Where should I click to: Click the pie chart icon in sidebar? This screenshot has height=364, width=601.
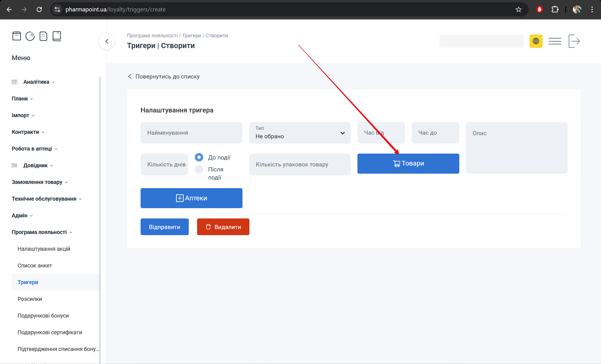(x=30, y=36)
